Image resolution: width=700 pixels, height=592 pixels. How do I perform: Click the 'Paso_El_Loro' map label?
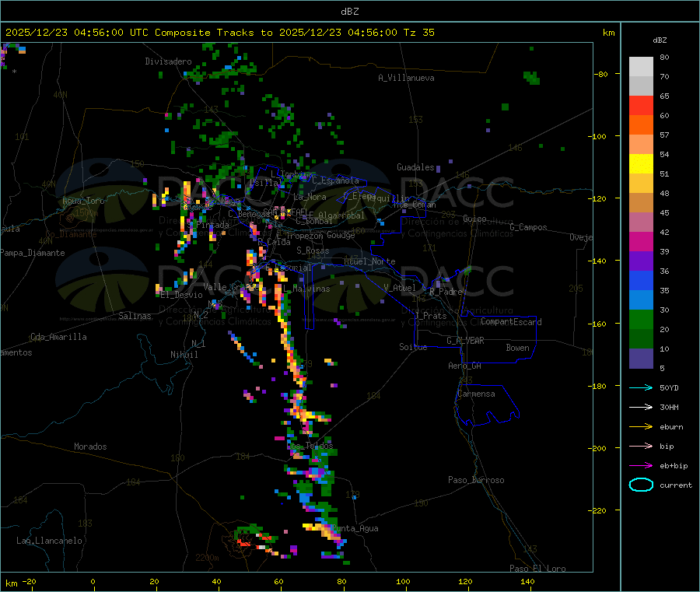pyautogui.click(x=537, y=569)
